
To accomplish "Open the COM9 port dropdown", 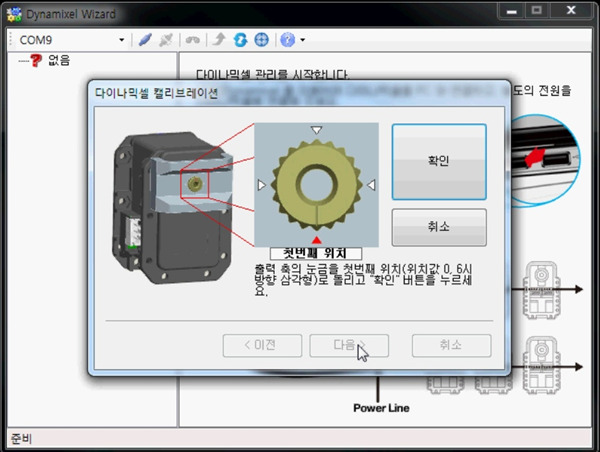I will (121, 40).
